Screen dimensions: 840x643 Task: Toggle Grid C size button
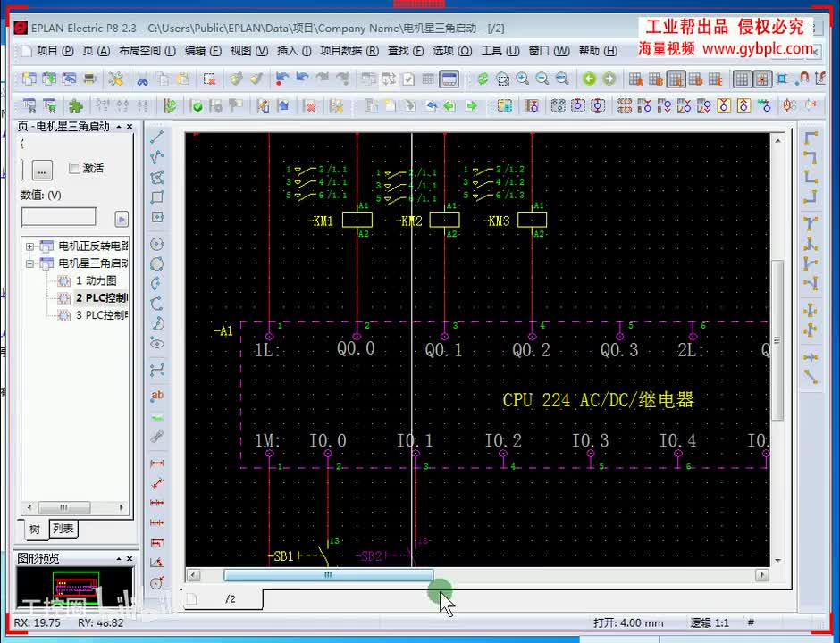coord(676,79)
